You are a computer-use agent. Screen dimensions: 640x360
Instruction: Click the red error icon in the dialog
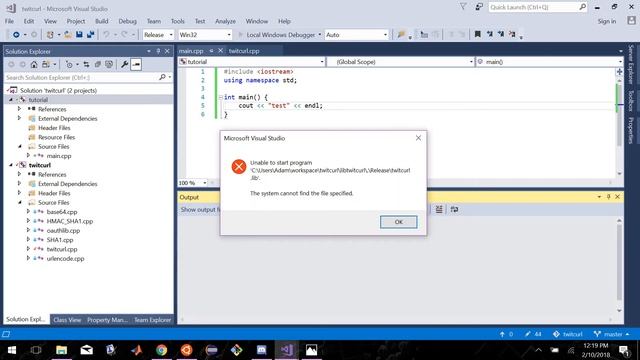pos(239,167)
